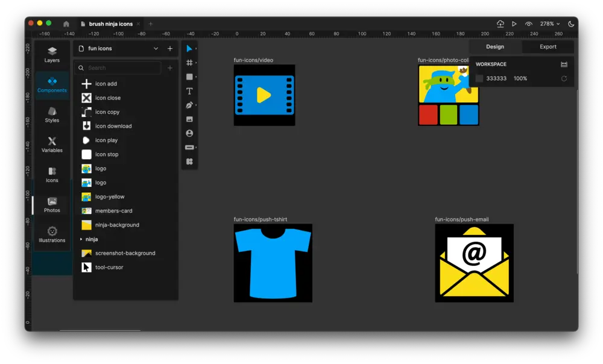The image size is (603, 364).
Task: Run the prototype with the play button
Action: click(514, 24)
